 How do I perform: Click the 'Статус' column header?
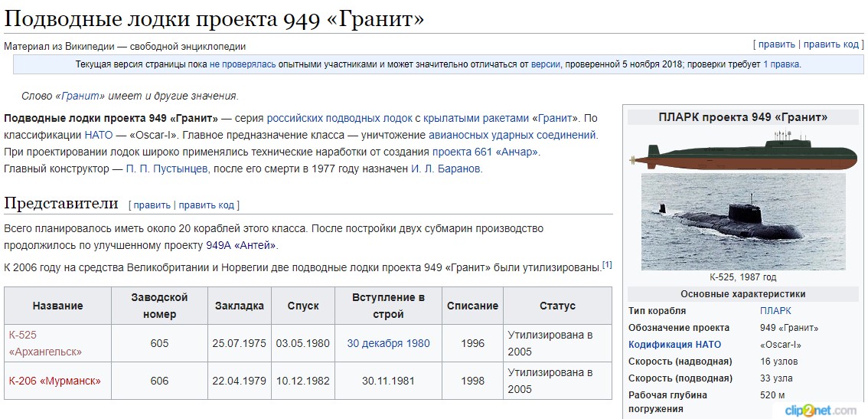tap(557, 306)
